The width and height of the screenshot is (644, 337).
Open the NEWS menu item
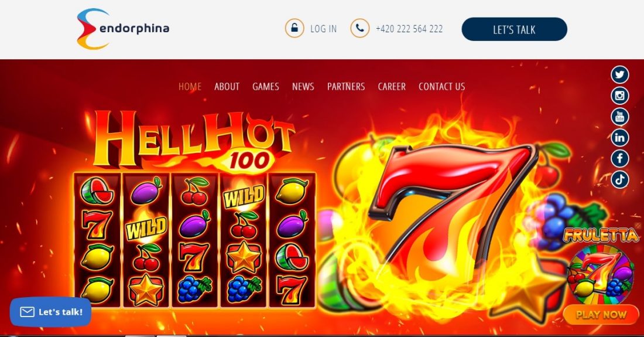303,87
